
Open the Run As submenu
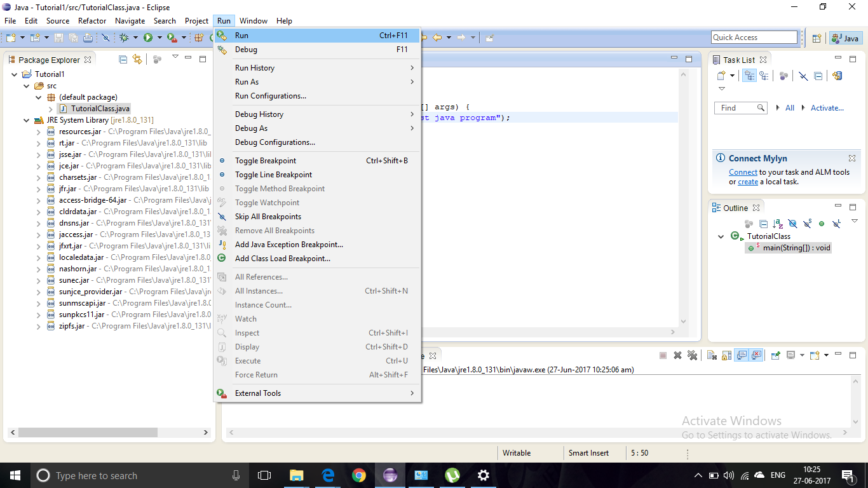316,82
